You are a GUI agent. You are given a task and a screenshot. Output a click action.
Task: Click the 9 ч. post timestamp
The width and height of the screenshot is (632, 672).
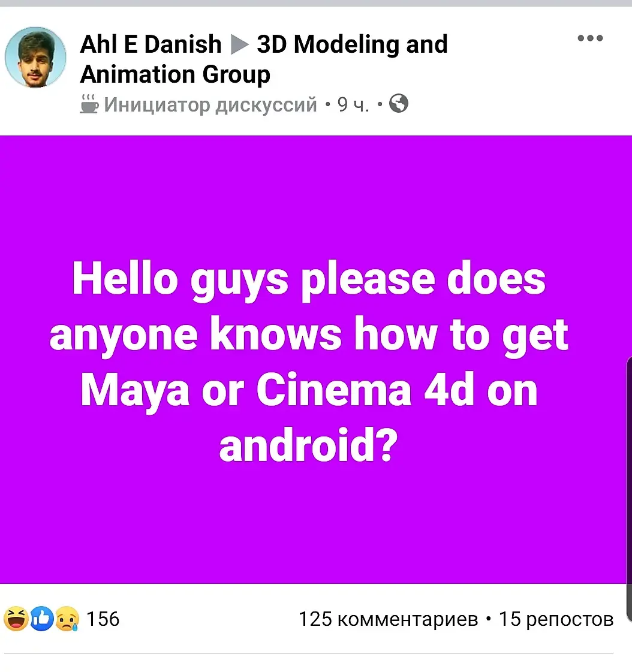(x=353, y=104)
